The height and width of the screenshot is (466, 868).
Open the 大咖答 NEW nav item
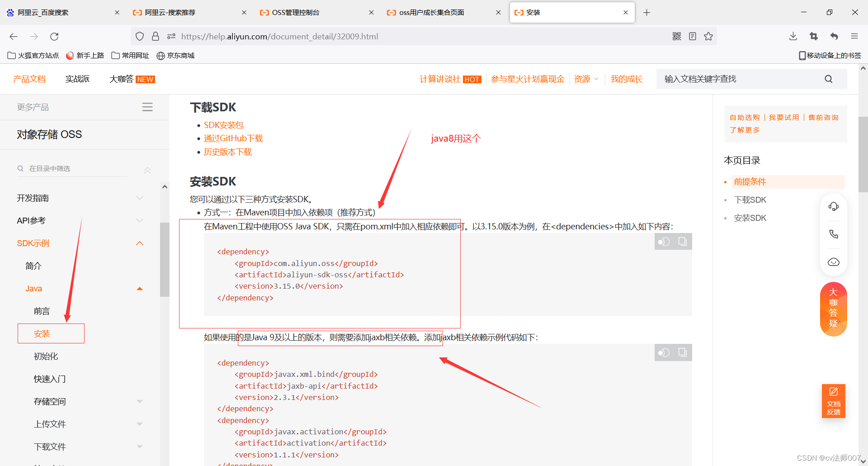tap(132, 79)
